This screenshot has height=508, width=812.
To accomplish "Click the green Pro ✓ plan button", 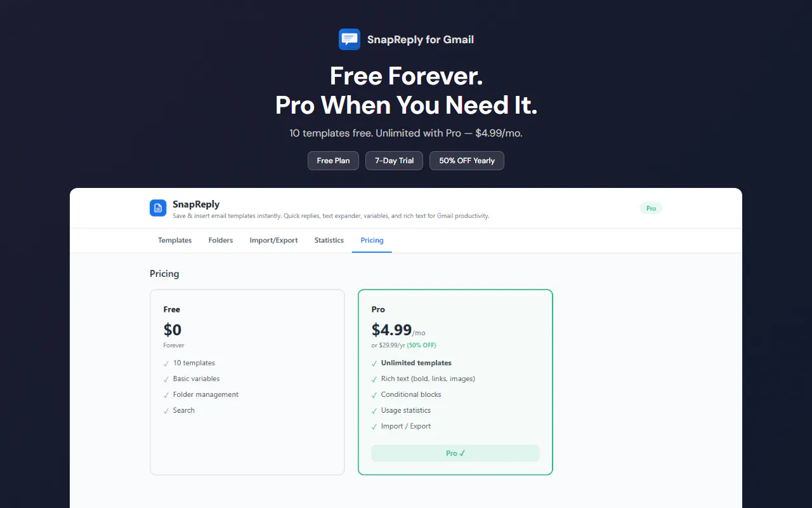I will point(455,453).
